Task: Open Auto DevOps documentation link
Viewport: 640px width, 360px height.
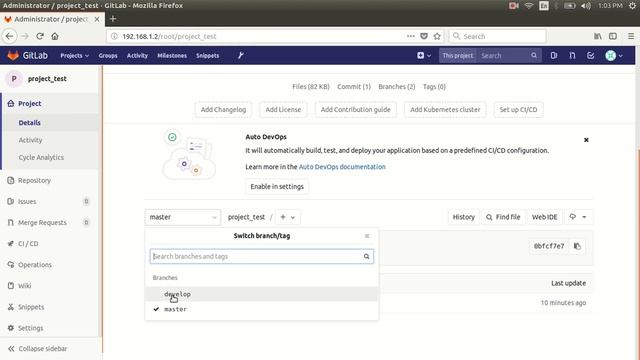Action: tap(342, 167)
